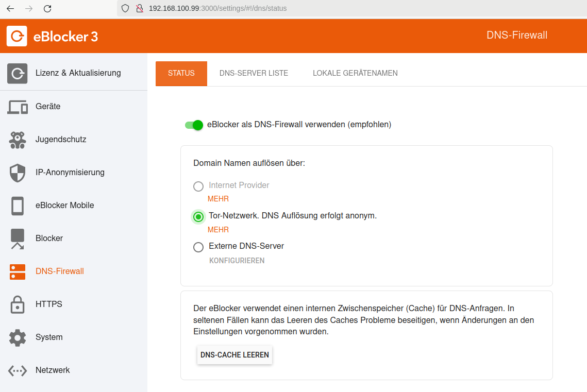
Task: Open the DNS-Firewall menu label
Action: tap(59, 271)
